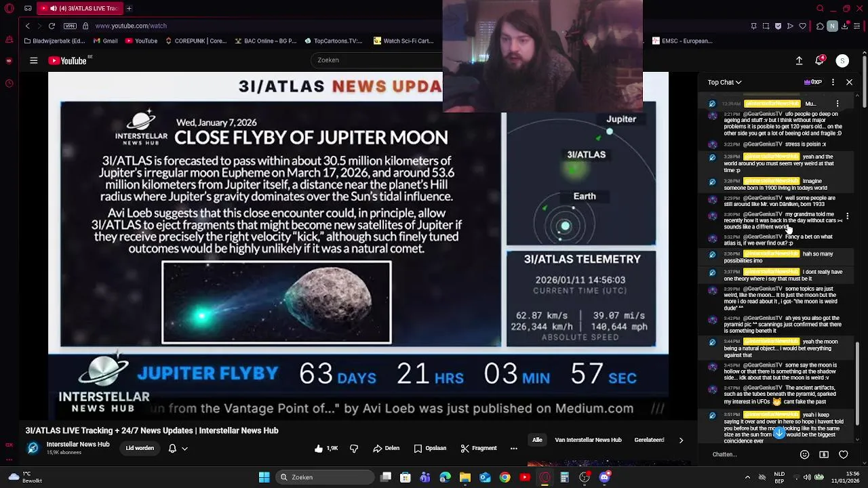868x488 pixels.
Task: Open the Interstellar News Hub channel avatar
Action: point(33,448)
